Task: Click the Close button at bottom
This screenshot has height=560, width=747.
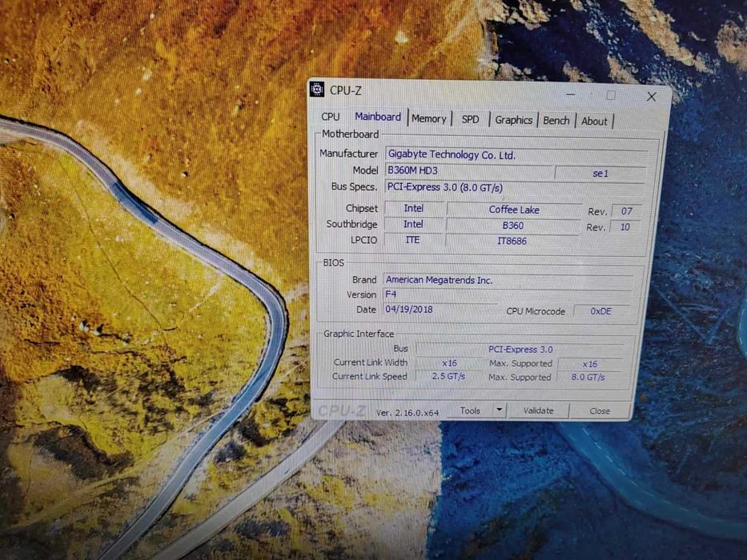Action: [x=600, y=411]
